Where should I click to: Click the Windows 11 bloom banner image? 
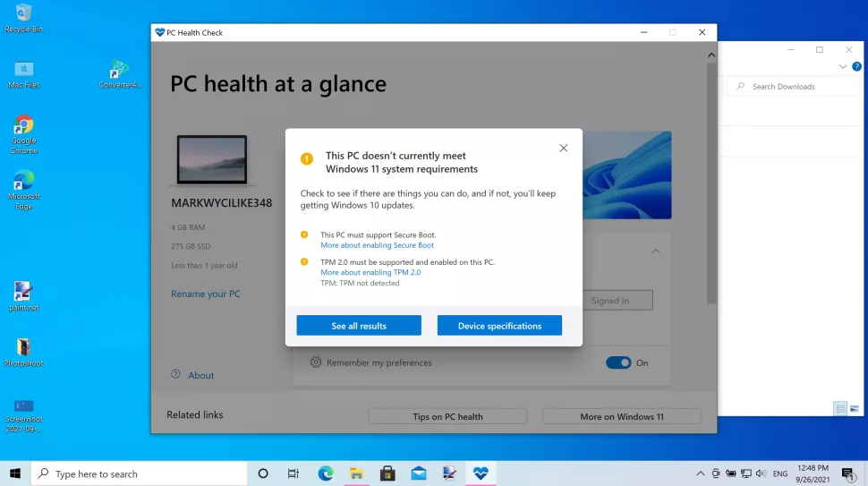point(626,175)
